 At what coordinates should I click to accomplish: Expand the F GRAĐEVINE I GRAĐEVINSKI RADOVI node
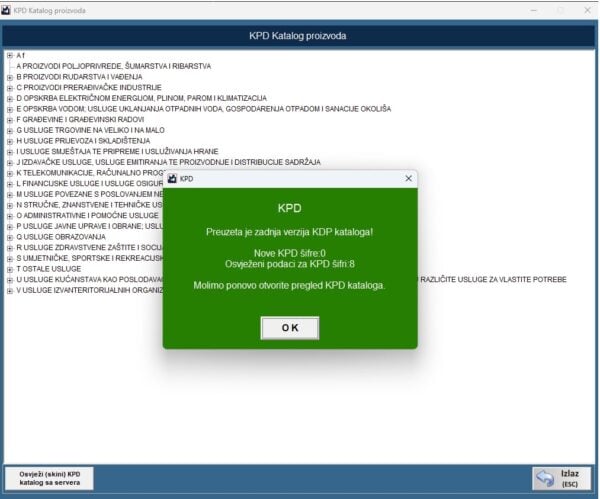pyautogui.click(x=10, y=119)
